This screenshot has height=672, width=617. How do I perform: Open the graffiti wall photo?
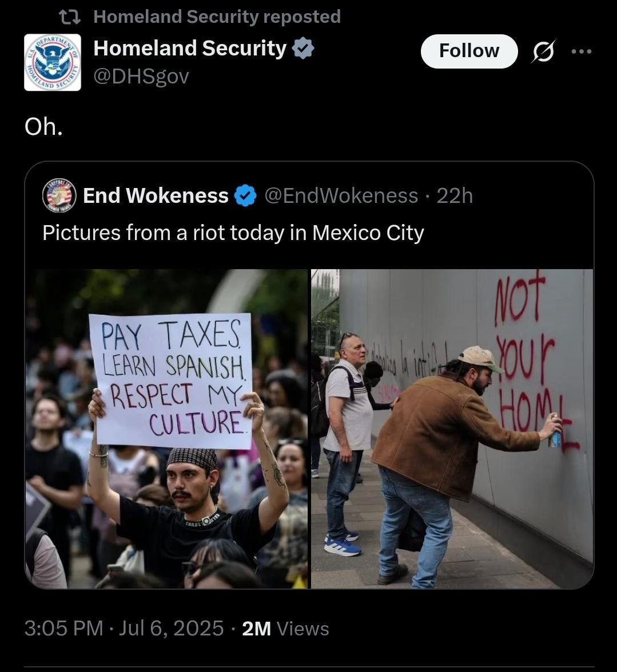452,429
